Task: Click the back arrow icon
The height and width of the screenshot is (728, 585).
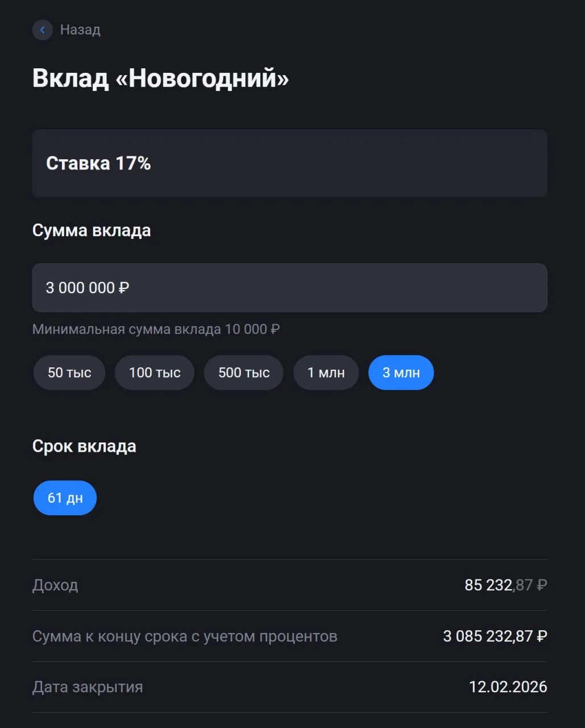Action: [x=43, y=30]
